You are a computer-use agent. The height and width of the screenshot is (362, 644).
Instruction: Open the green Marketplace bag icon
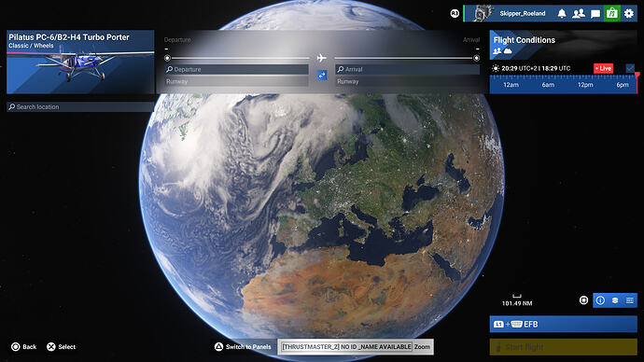pyautogui.click(x=612, y=13)
